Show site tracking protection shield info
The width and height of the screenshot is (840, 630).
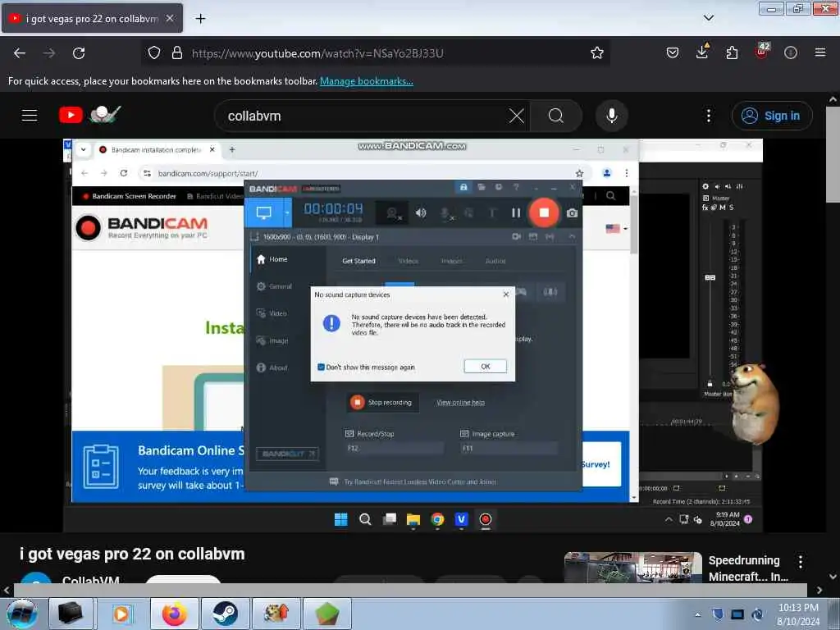tap(154, 52)
